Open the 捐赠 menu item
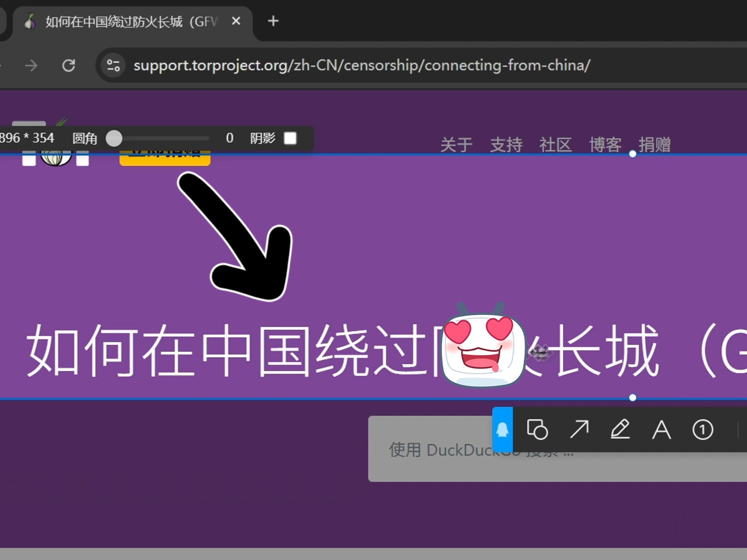This screenshot has width=747, height=560. (655, 145)
